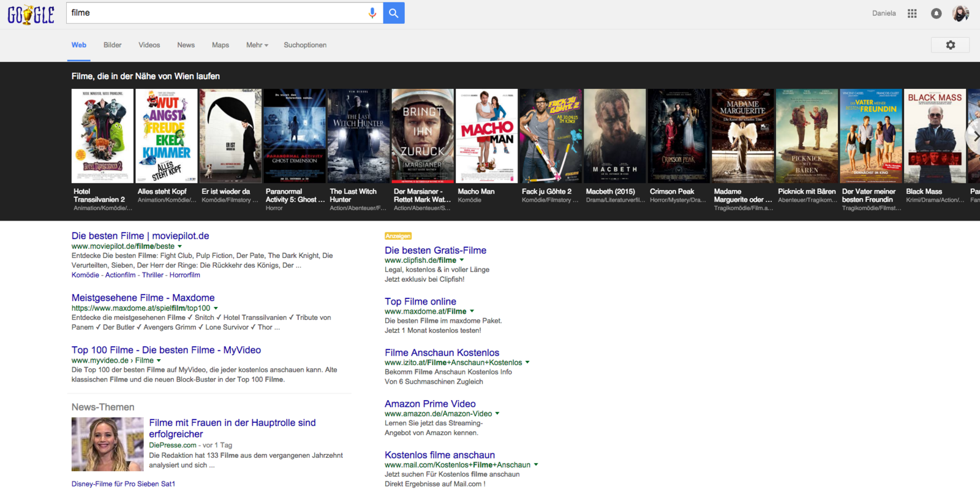Screen dimensions: 980x489
Task: Open Der Vater meiner besten Freundin poster
Action: click(x=871, y=136)
